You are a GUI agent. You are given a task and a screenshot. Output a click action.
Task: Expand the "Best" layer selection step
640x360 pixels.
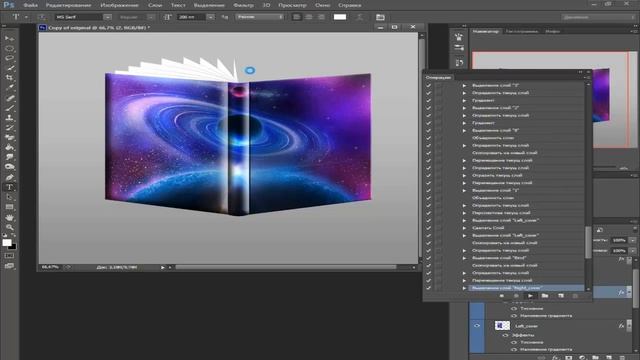[464, 258]
